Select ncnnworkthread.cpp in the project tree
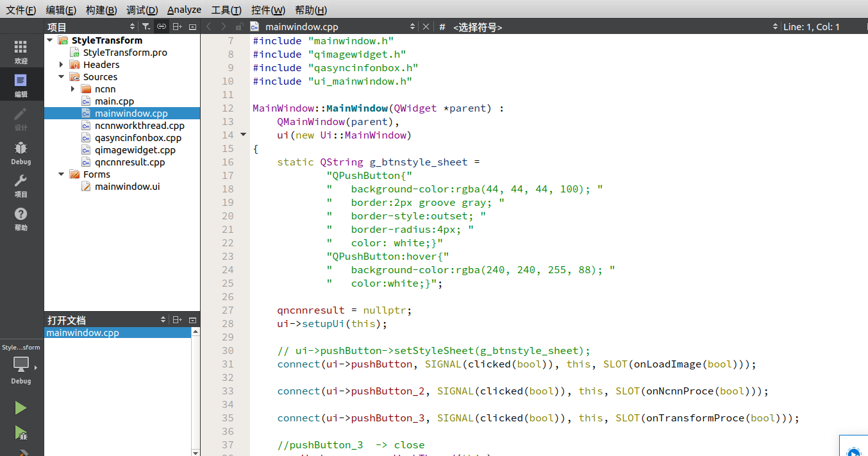This screenshot has width=868, height=456. pos(139,126)
